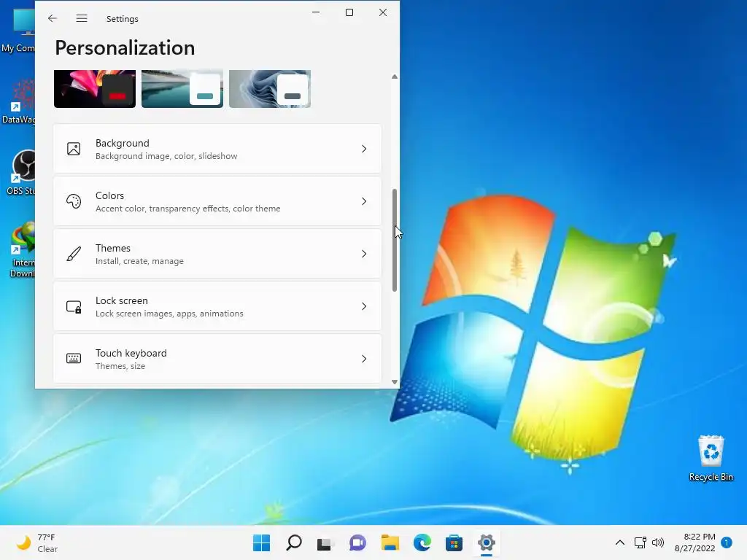Select the teal lake theme thumbnail
Image resolution: width=747 pixels, height=560 pixels.
182,89
